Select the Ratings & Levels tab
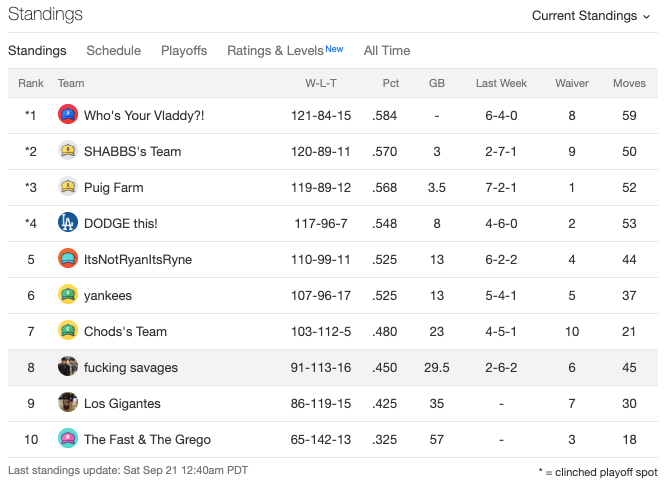This screenshot has width=665, height=494. point(275,51)
